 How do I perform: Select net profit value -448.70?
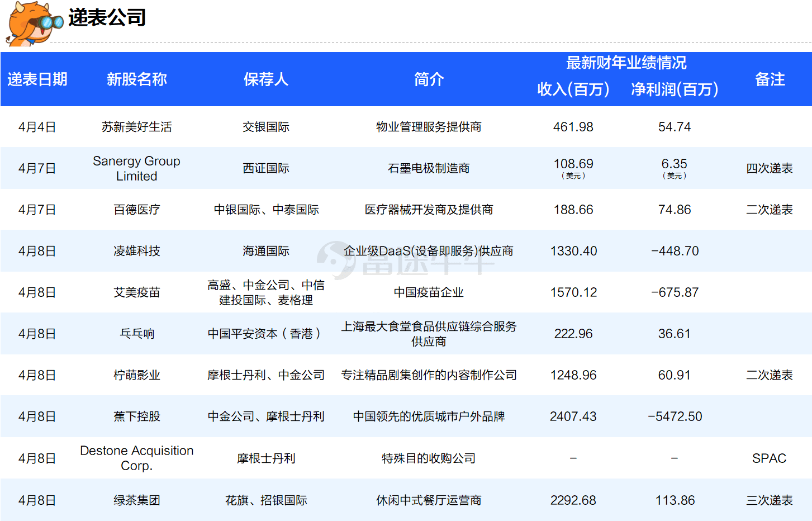coord(675,251)
